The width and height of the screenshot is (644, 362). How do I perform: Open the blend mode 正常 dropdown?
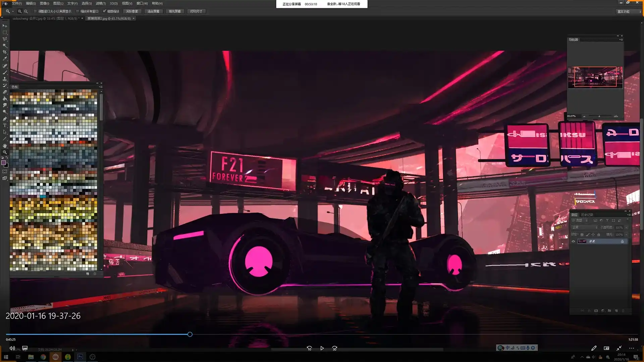[585, 227]
